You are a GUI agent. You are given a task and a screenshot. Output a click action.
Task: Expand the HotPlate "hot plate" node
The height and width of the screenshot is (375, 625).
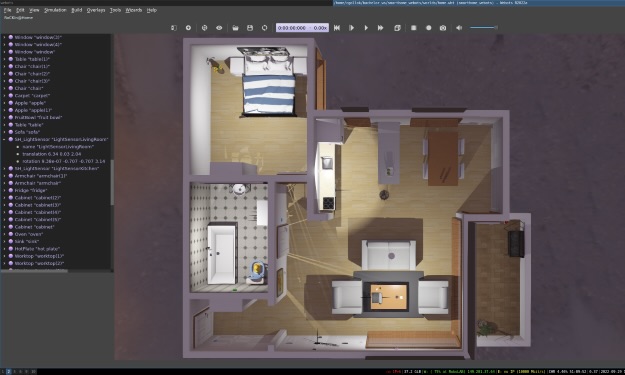tap(4, 249)
